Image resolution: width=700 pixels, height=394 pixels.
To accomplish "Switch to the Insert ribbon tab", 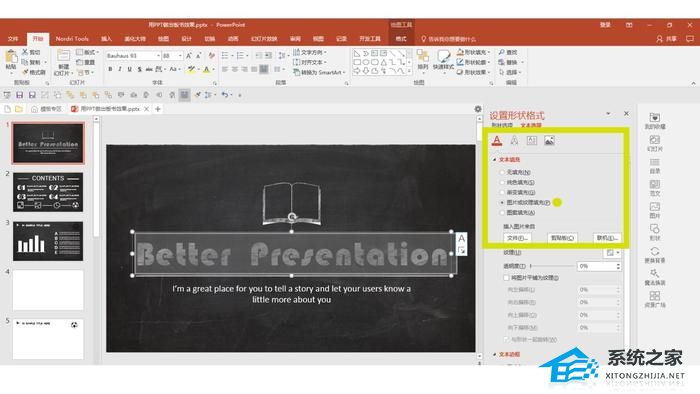I will [106, 39].
